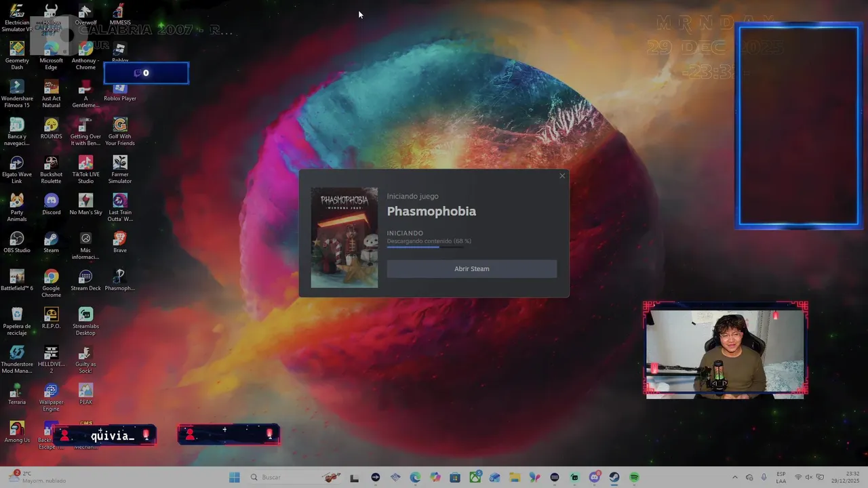Select the Streamlabs Desktop icon
This screenshot has width=868, height=488.
point(85,322)
